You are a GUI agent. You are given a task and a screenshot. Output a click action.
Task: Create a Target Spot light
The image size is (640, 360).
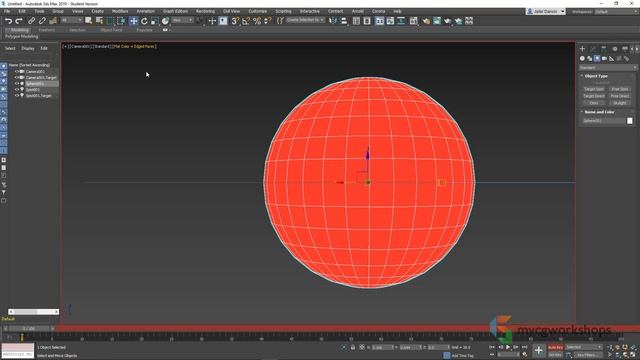(594, 89)
